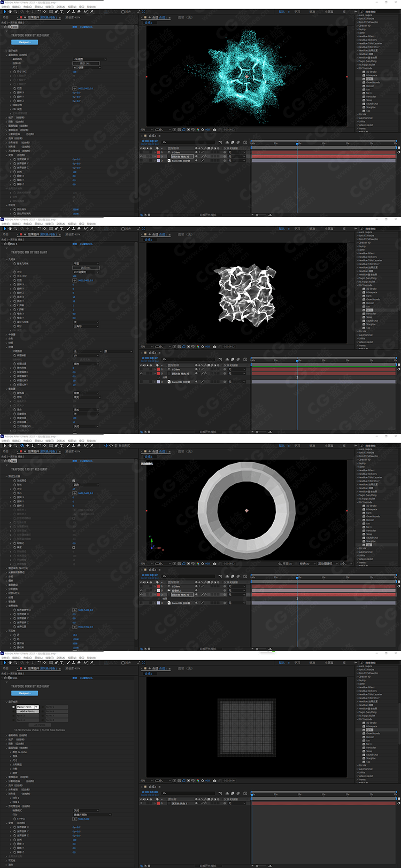Viewport: 401px width, 868px height.
Task: Hide layer 1 eye in Master Form window timeline
Action: [141, 803]
